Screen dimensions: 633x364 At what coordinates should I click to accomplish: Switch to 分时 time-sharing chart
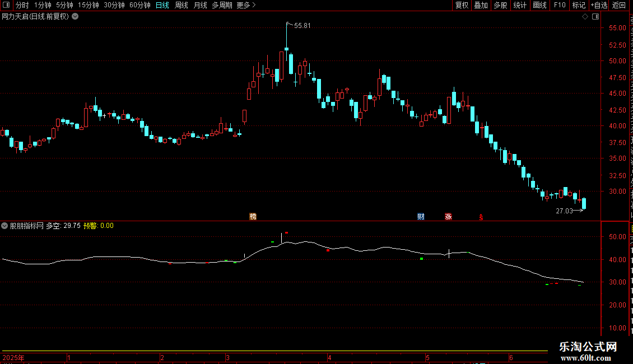(x=22, y=5)
